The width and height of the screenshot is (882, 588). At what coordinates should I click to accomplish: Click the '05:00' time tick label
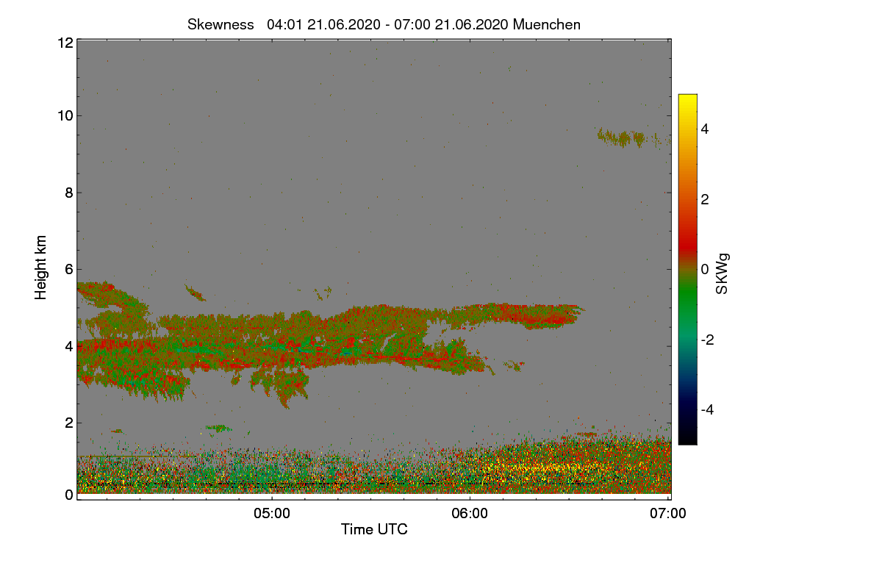pyautogui.click(x=271, y=514)
